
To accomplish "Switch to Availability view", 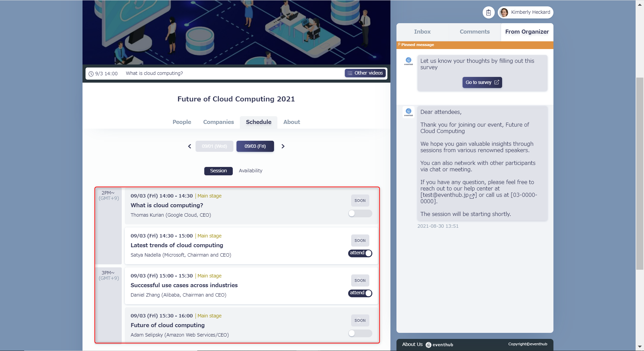I will click(x=251, y=171).
